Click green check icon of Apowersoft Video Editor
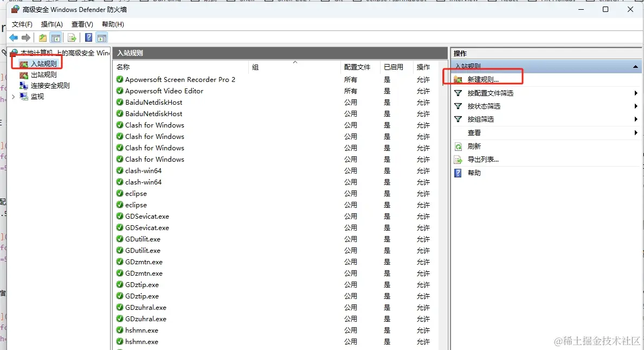The image size is (644, 350). point(119,91)
